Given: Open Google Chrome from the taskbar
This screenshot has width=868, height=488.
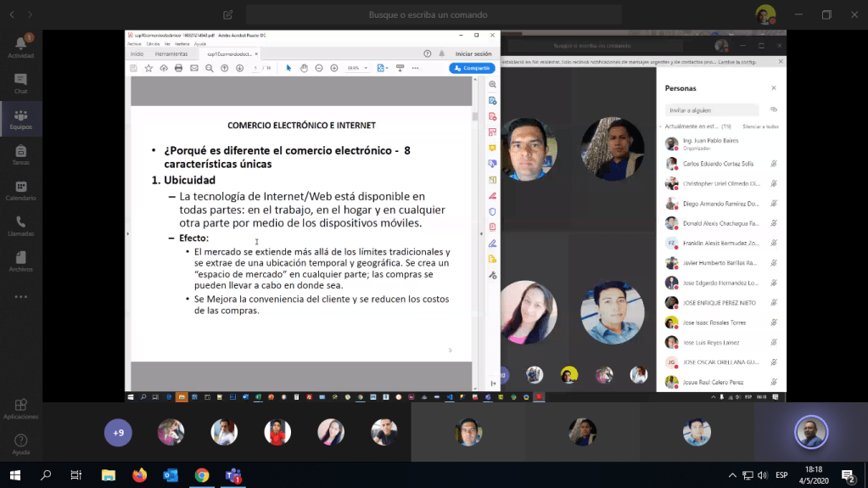Looking at the screenshot, I should [x=202, y=475].
